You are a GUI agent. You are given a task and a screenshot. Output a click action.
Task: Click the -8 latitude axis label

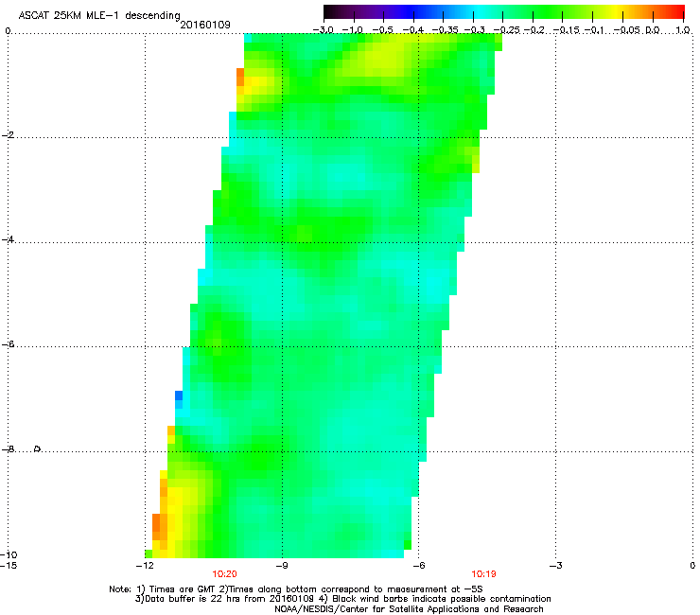click(x=8, y=448)
